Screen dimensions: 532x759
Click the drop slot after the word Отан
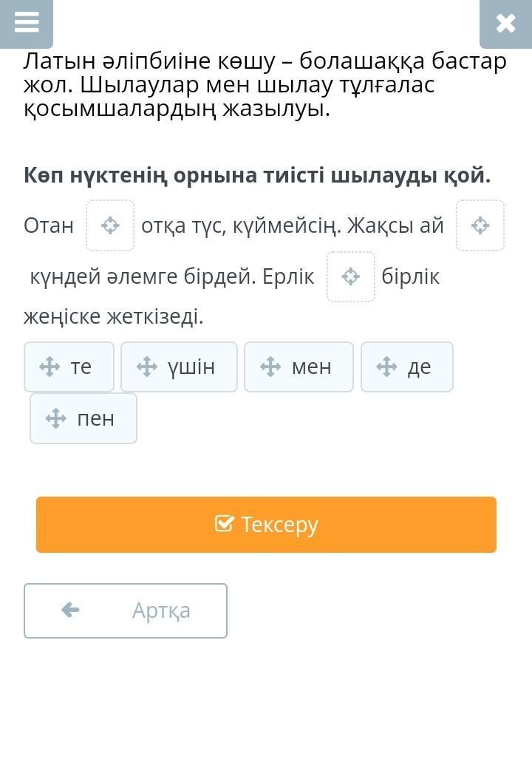point(110,225)
